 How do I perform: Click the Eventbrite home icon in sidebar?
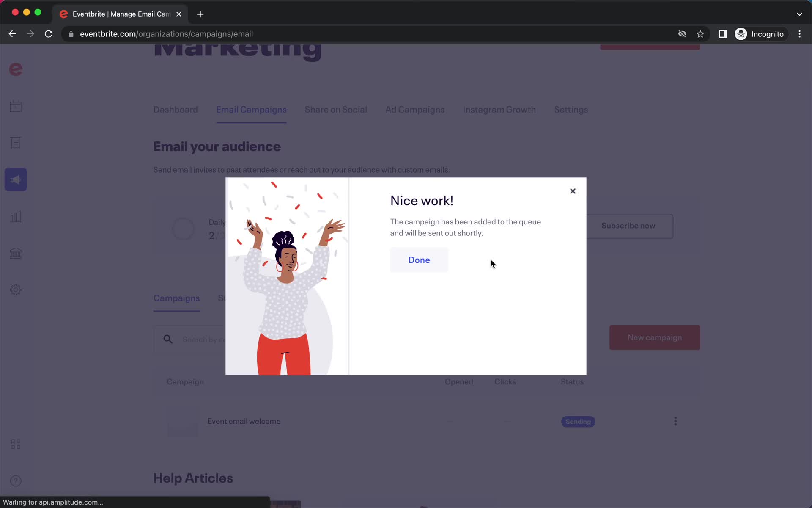tap(16, 69)
